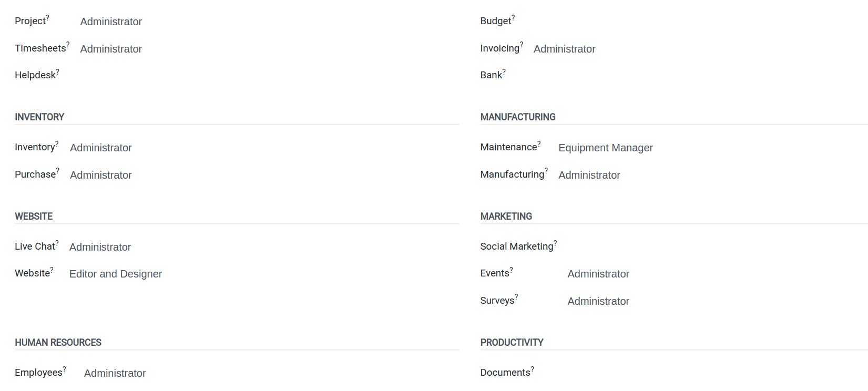Change the Purchase Administrator access setting
This screenshot has height=391, width=868.
(264, 175)
